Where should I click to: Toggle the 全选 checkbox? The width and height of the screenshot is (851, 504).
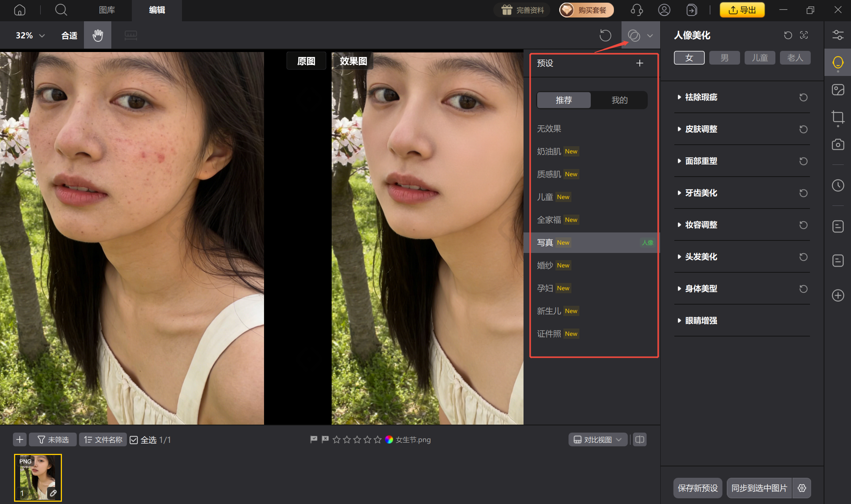(134, 440)
